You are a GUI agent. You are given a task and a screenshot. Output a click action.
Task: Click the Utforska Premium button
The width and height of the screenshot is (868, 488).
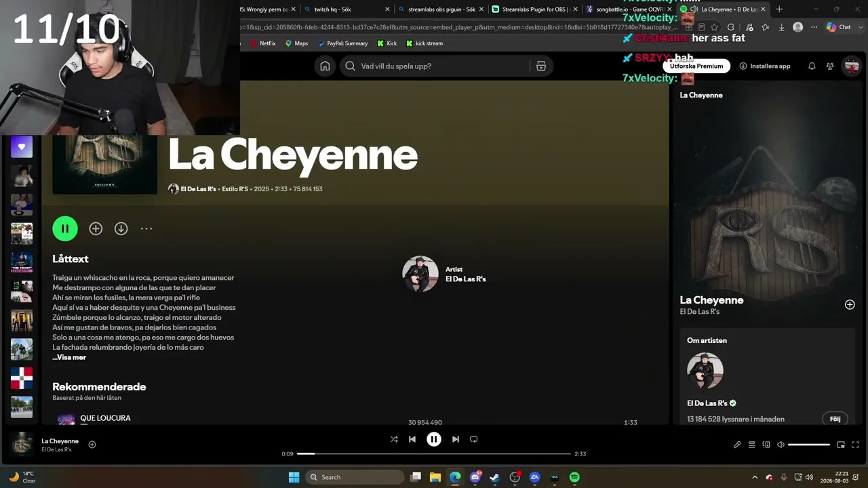[x=696, y=66]
